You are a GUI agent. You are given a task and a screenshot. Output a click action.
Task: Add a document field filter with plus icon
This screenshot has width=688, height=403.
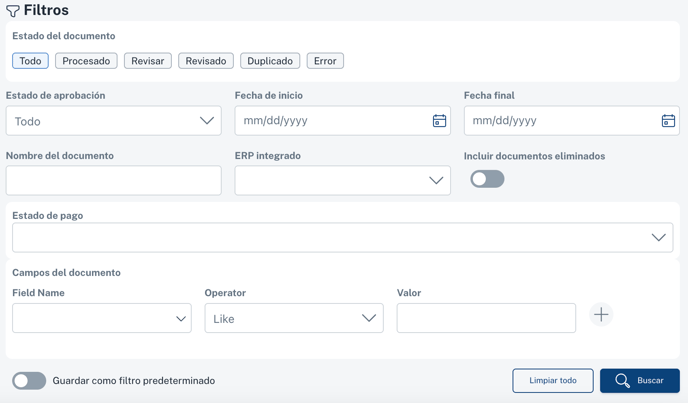[601, 315]
